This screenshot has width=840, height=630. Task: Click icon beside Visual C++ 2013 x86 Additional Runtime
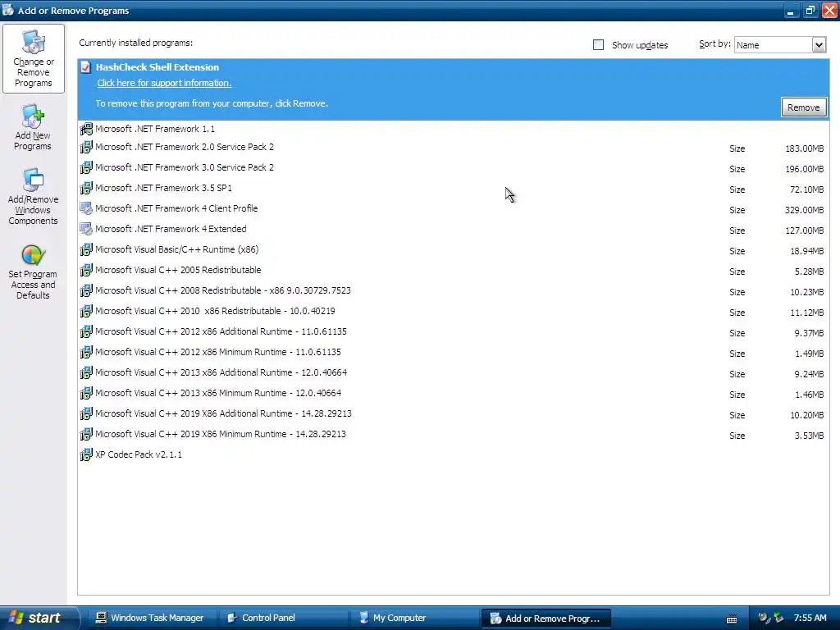click(85, 372)
